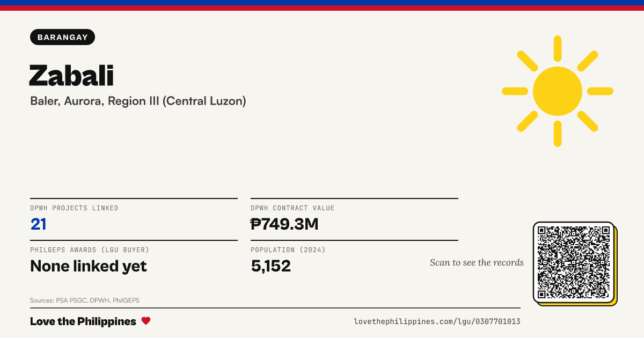Screen dimensions: 644x338
Task: Select the None linked yet text
Action: [x=89, y=266]
